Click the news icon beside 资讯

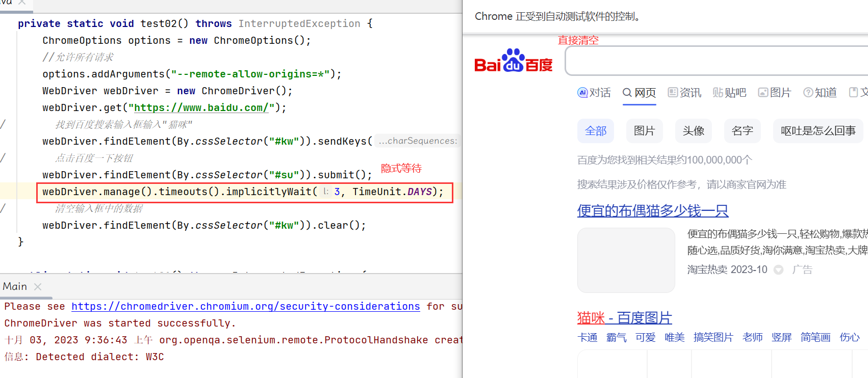[x=673, y=92]
